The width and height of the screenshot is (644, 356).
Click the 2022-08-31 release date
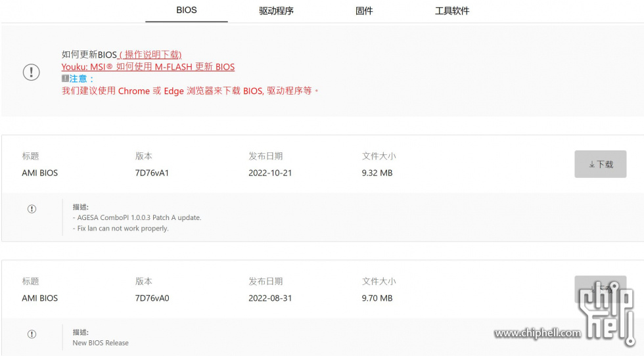270,298
